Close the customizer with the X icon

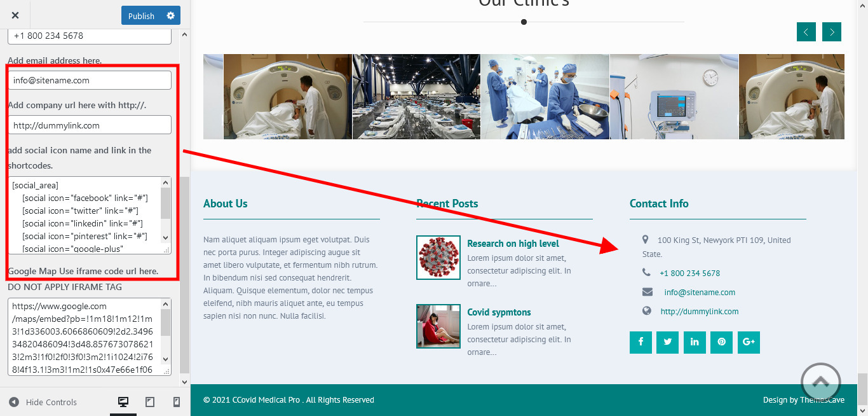coord(15,16)
